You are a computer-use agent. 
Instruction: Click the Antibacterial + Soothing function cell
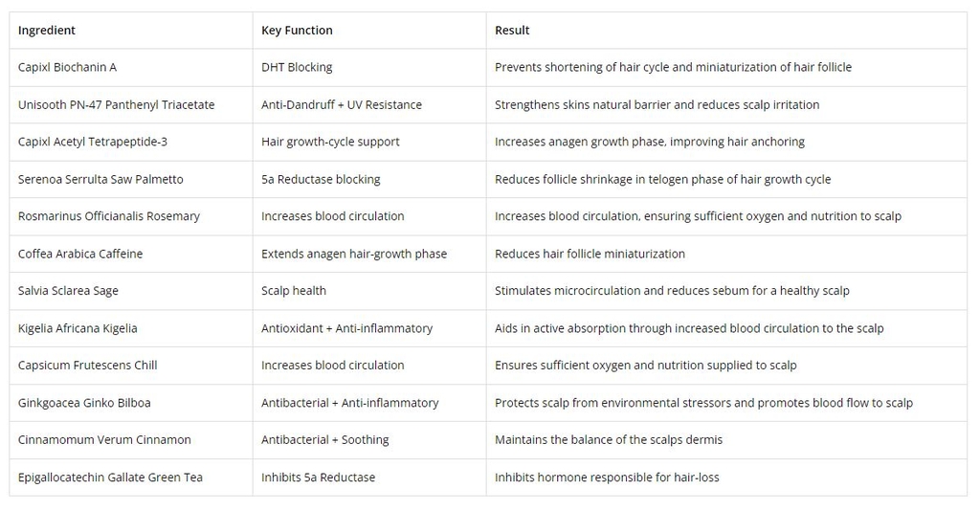(x=324, y=440)
